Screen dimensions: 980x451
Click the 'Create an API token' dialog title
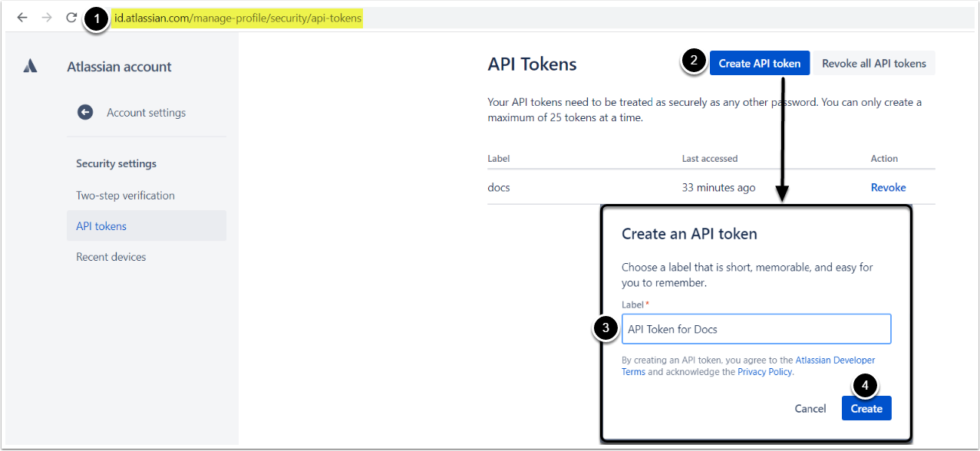tap(689, 234)
